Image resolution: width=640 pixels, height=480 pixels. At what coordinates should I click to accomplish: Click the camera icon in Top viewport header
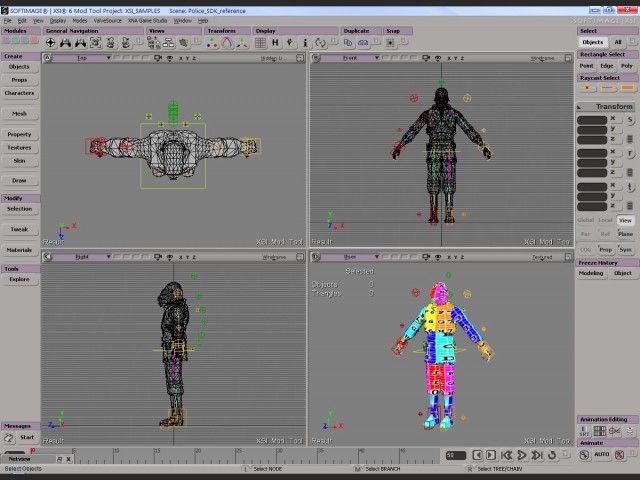click(x=158, y=58)
